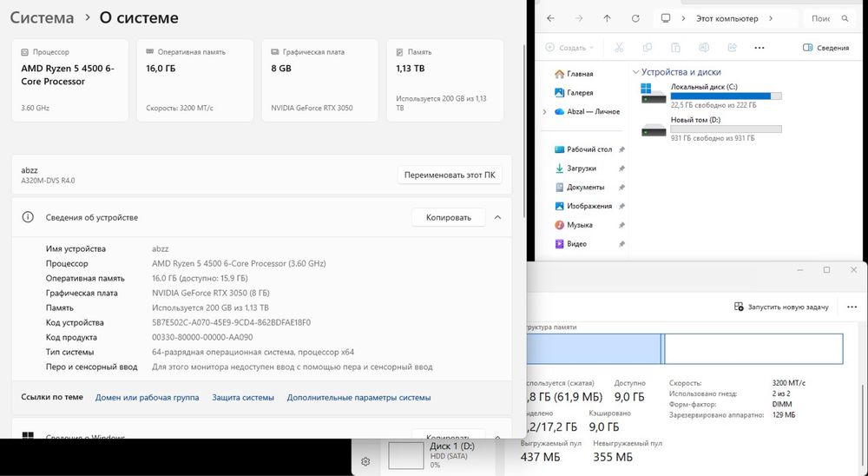
Task: Select Загрузки in the navigation pane
Action: [581, 168]
